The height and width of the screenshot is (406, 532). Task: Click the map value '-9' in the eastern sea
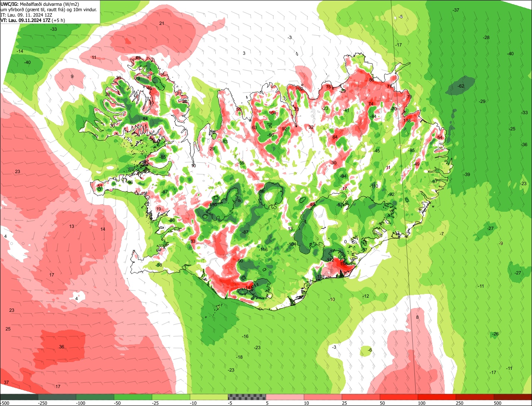point(501,243)
